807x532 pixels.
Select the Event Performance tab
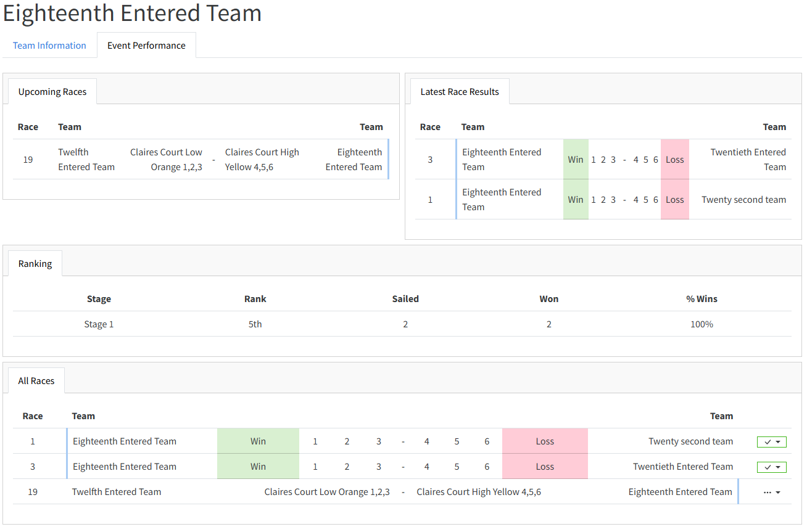[146, 46]
